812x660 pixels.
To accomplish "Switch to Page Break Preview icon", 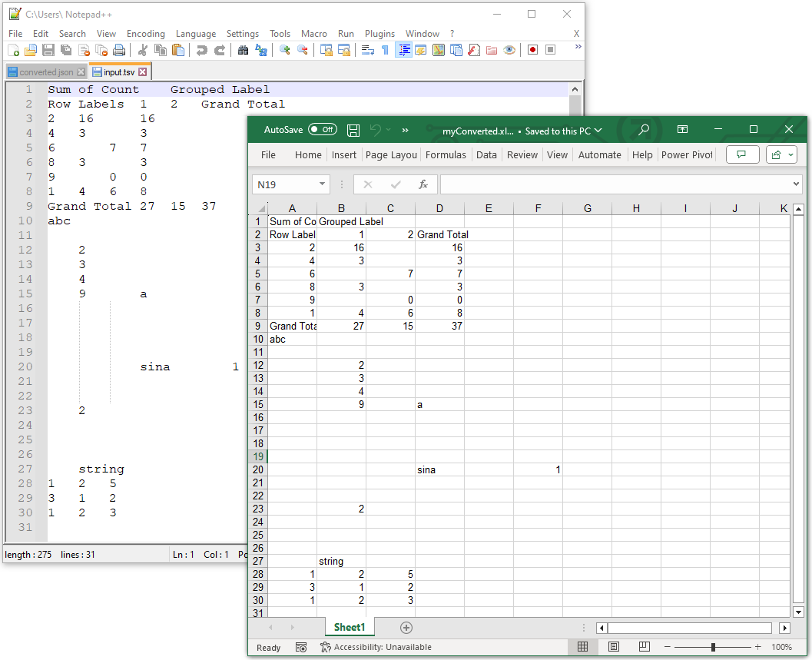I will [645, 646].
